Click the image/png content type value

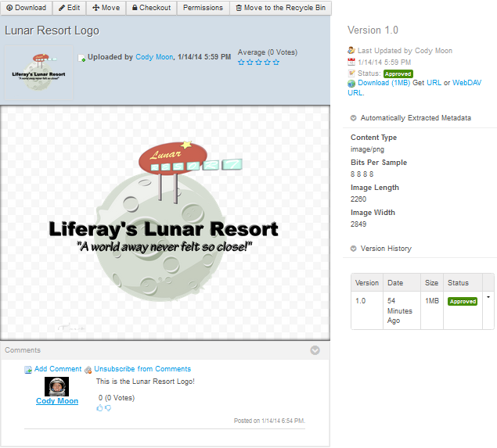click(x=367, y=149)
